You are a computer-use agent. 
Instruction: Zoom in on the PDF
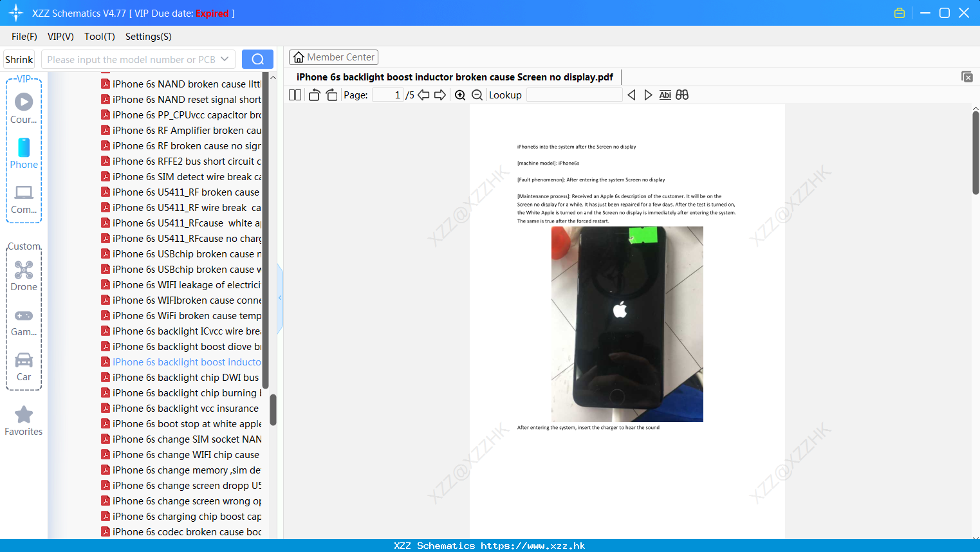tap(460, 95)
